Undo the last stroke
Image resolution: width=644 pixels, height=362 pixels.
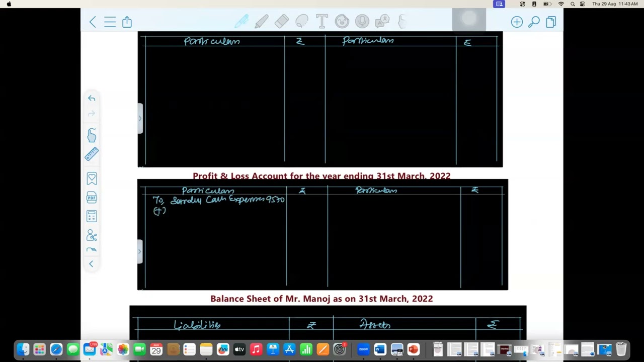click(92, 99)
